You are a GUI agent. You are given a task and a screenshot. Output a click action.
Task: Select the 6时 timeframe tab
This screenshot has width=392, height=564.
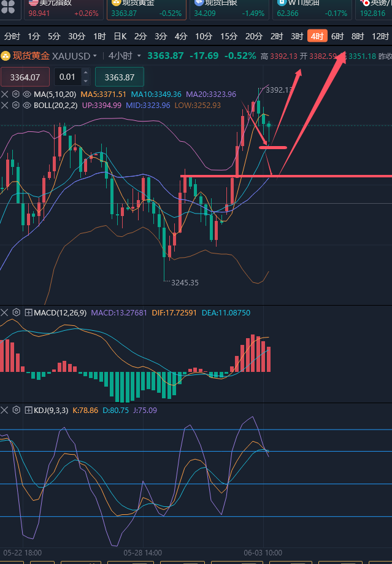pos(337,36)
